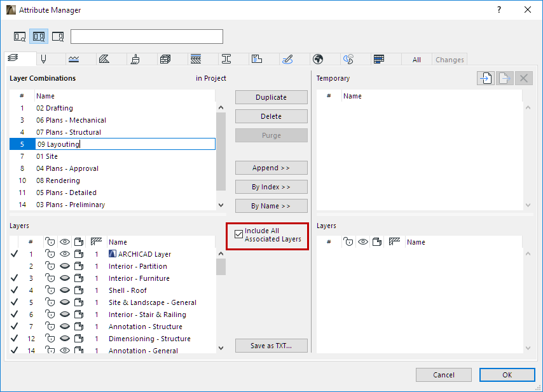Click the Cancel button
The height and width of the screenshot is (392, 543).
point(444,375)
